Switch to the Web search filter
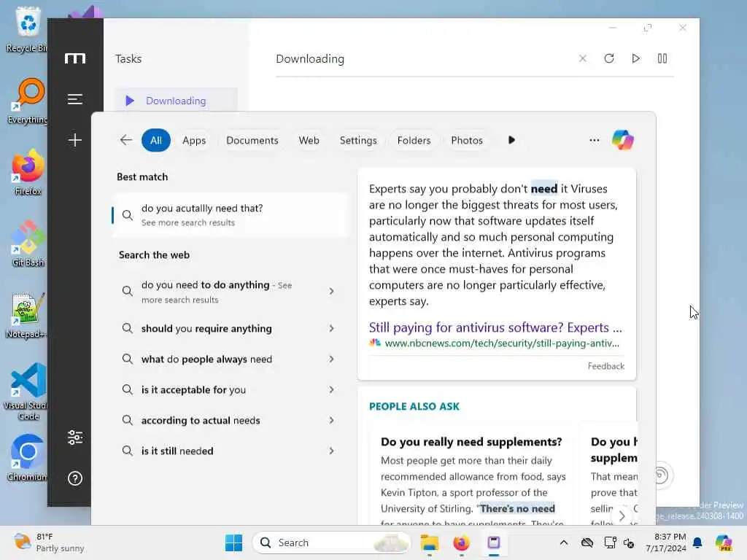The image size is (747, 560). tap(309, 141)
